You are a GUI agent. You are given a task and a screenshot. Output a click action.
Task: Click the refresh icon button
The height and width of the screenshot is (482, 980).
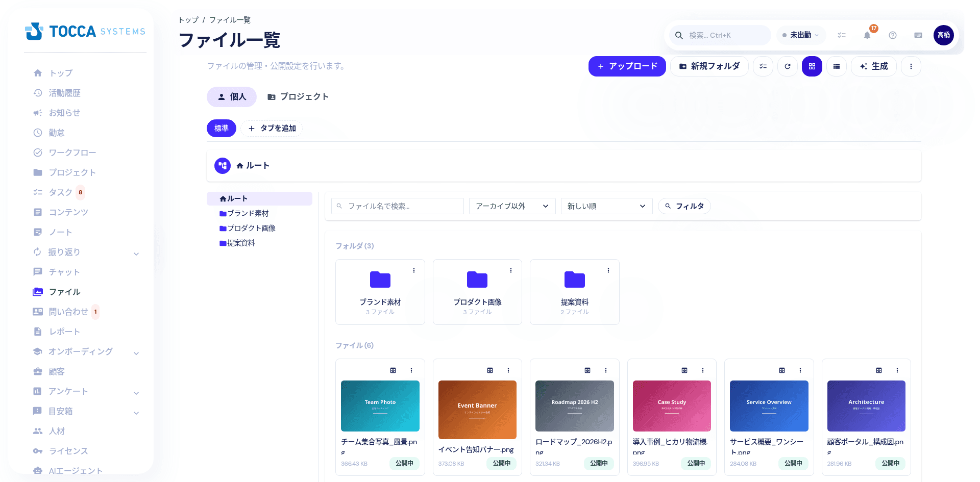pyautogui.click(x=787, y=66)
